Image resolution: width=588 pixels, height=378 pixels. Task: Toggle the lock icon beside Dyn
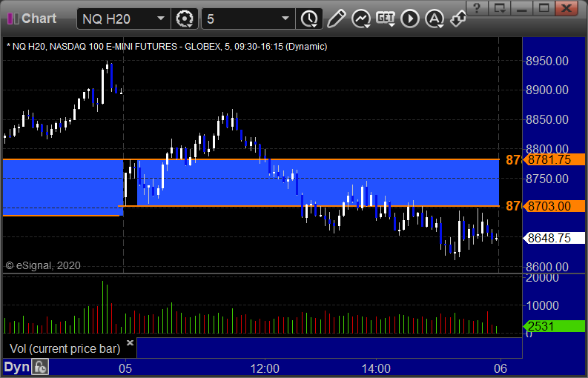click(x=40, y=367)
